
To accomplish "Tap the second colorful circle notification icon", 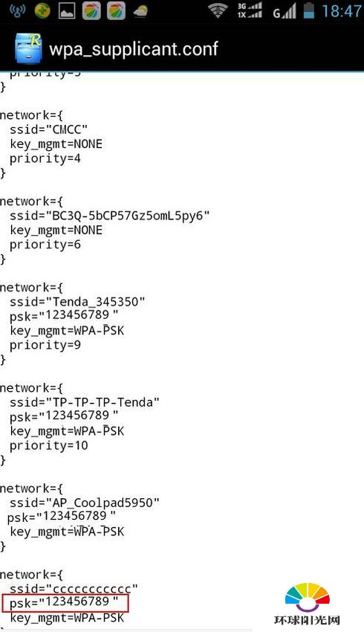I will click(x=116, y=11).
